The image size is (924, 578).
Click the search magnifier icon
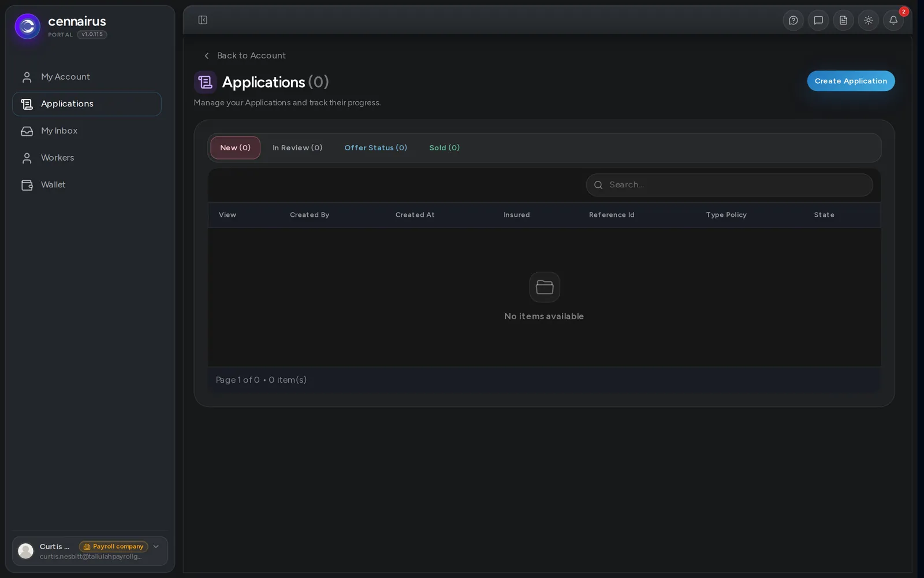point(598,185)
